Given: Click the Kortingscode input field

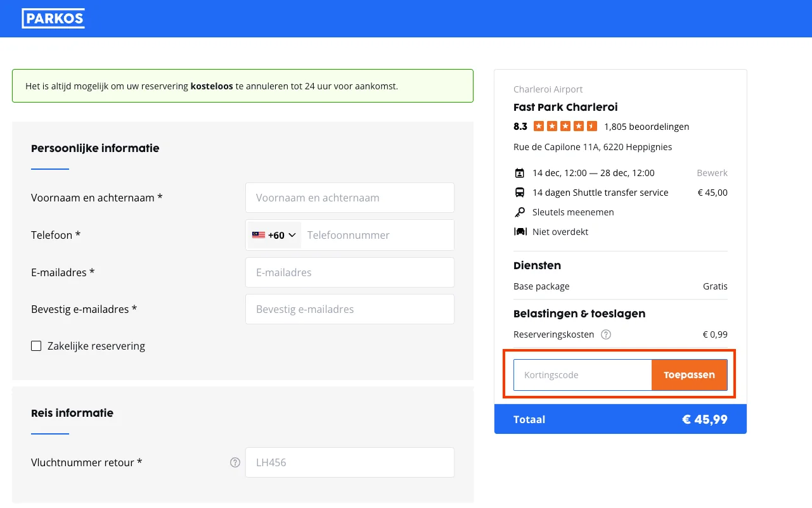Looking at the screenshot, I should pyautogui.click(x=582, y=375).
